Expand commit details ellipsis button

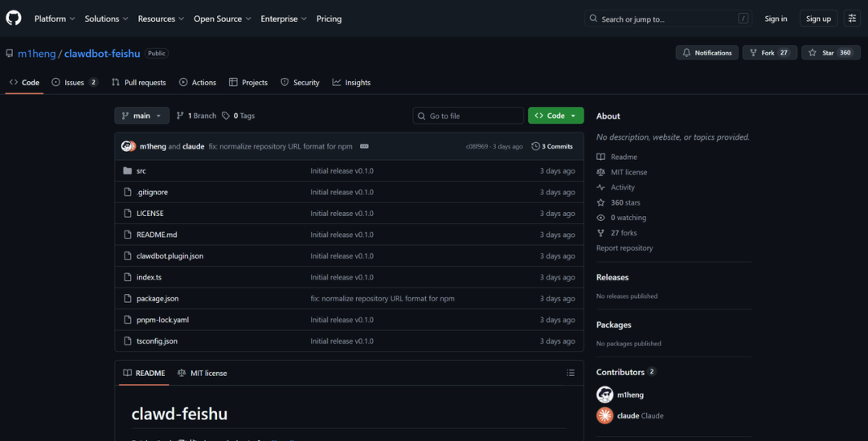pos(364,147)
